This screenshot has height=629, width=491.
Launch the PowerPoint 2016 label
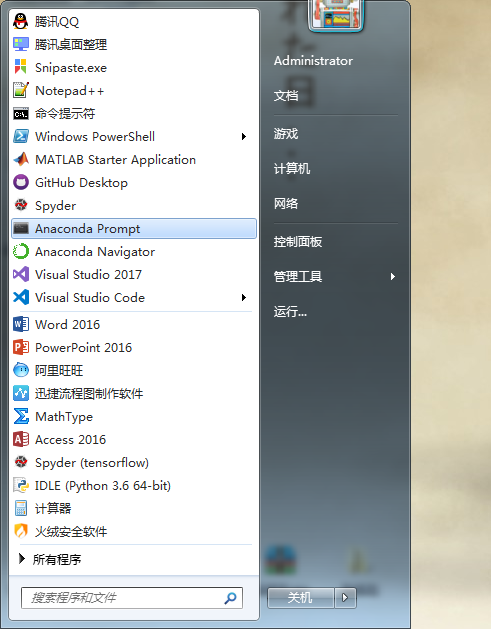pos(83,347)
